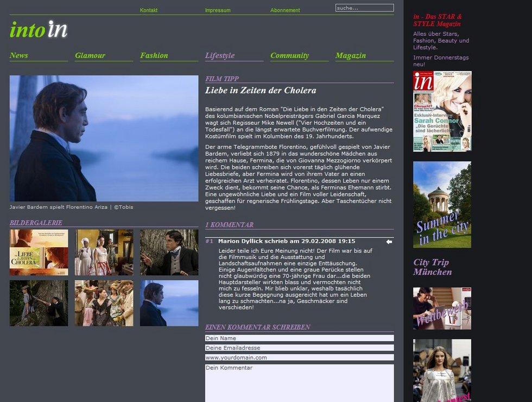Click the Wettbewerb banner image
532x402 pixels.
[442, 309]
